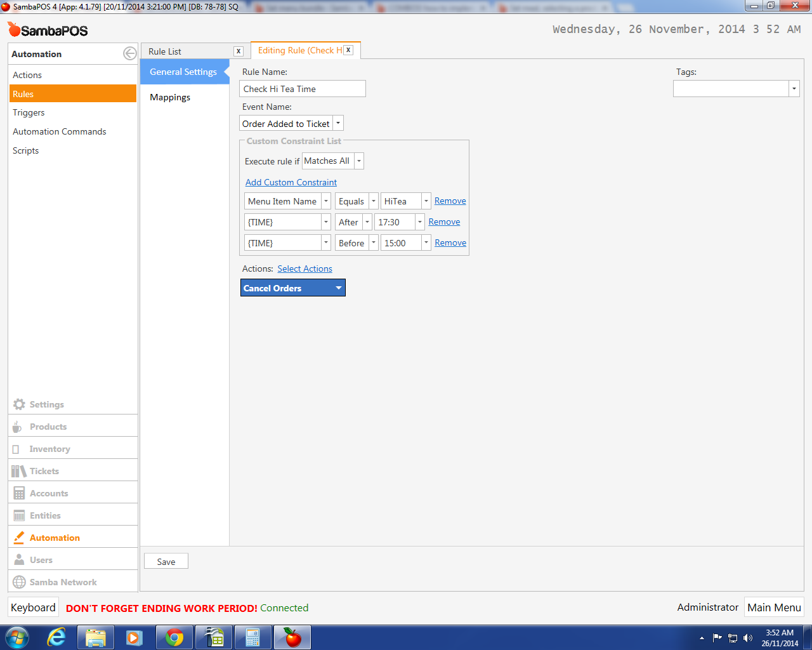
Task: Click the Settings gear icon in sidebar
Action: coord(19,404)
